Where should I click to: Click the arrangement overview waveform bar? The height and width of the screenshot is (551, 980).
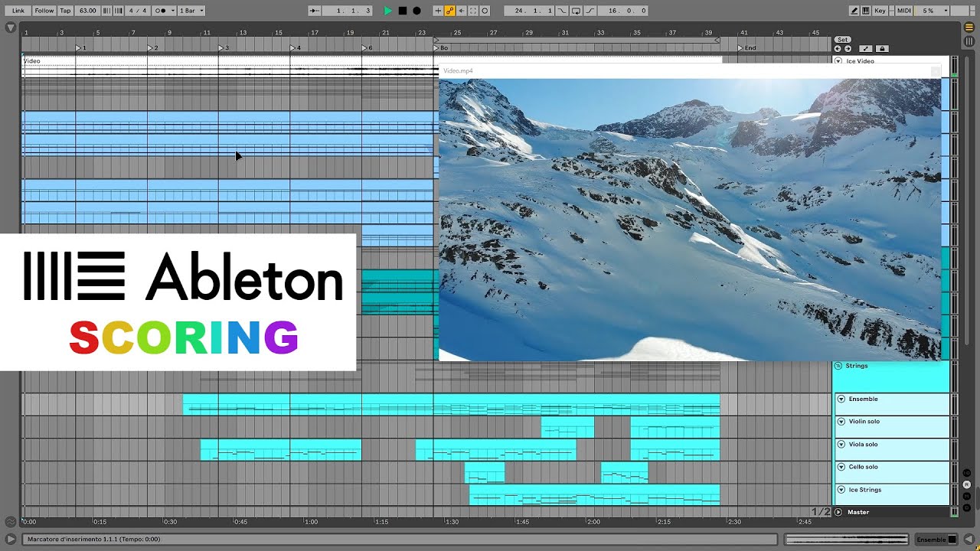846,540
